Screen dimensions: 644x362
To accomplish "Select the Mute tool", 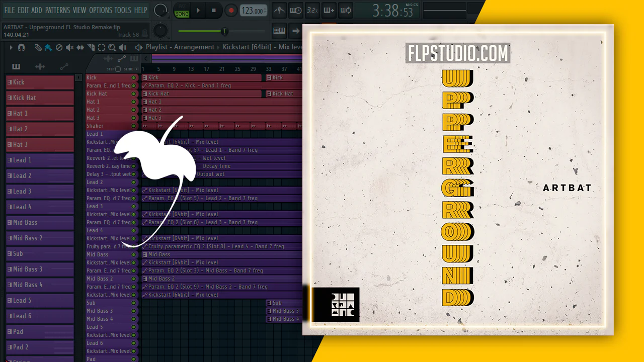I will tap(70, 47).
